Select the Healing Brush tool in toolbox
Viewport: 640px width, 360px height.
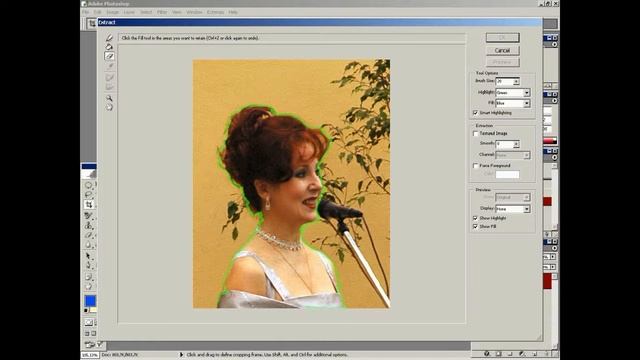click(89, 215)
